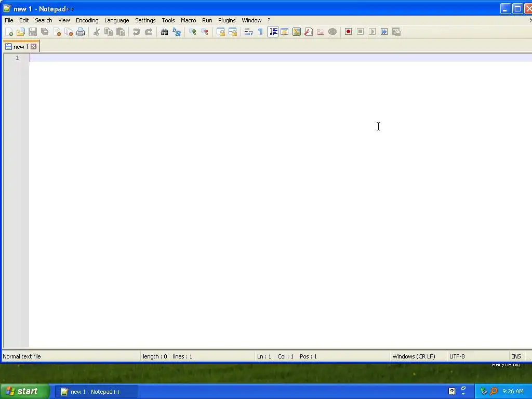Click the Save All icon in the toolbar
This screenshot has height=399, width=532.
(45, 32)
